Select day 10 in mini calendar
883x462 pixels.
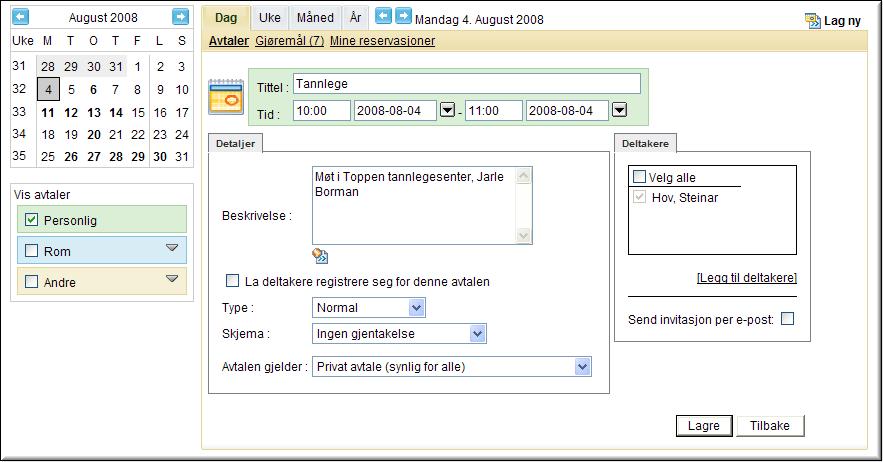(182, 90)
